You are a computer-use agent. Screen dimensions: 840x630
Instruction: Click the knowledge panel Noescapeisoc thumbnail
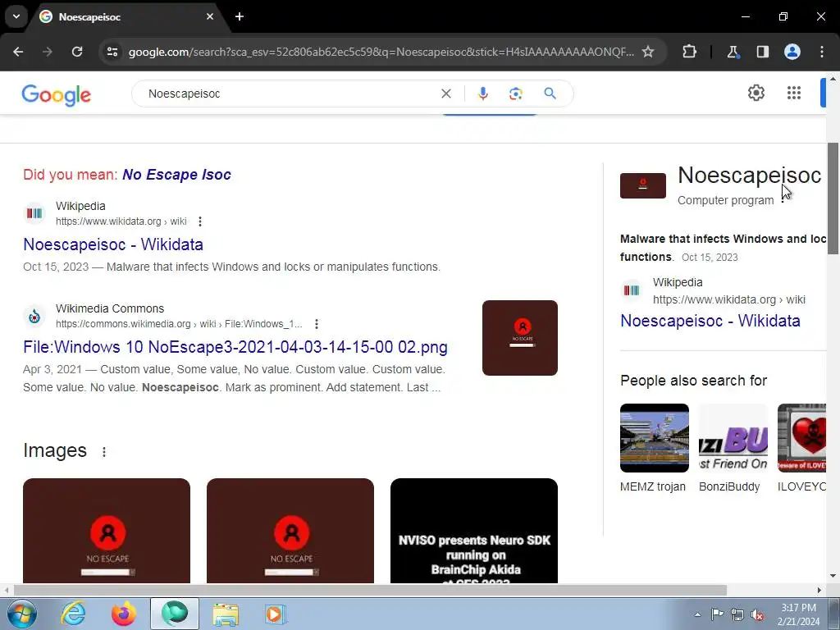coord(643,185)
